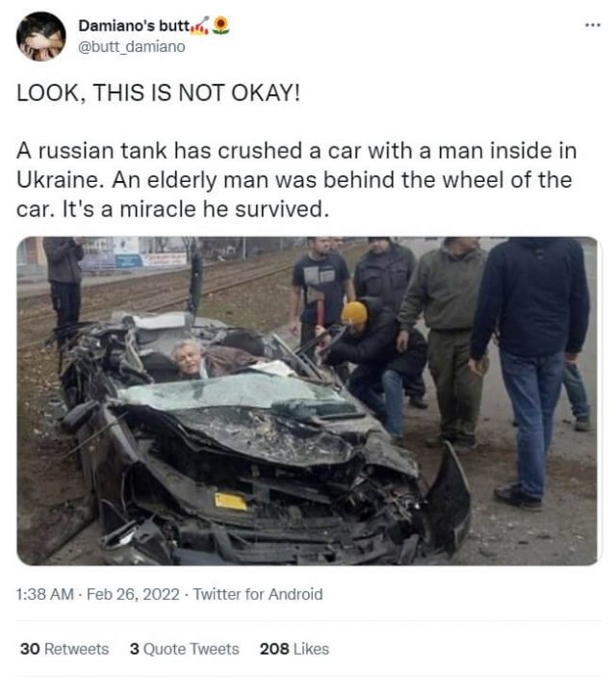The height and width of the screenshot is (677, 616).
Task: View the 3 Quote Tweets list
Action: coord(185,649)
